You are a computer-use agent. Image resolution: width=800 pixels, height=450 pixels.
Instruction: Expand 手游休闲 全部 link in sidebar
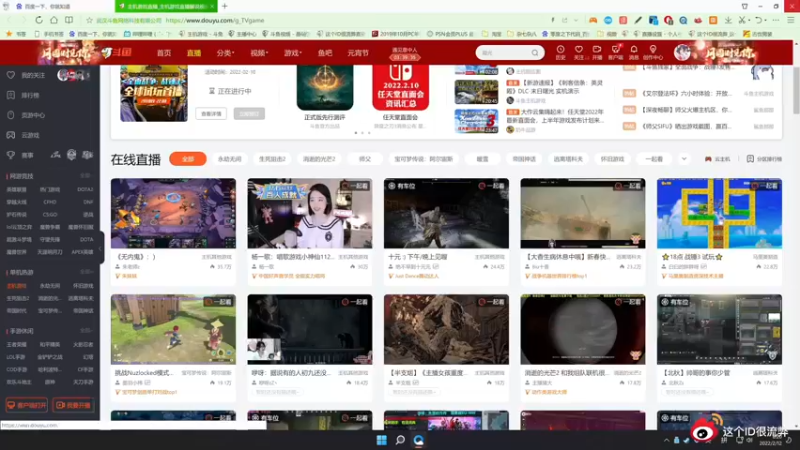[x=85, y=331]
